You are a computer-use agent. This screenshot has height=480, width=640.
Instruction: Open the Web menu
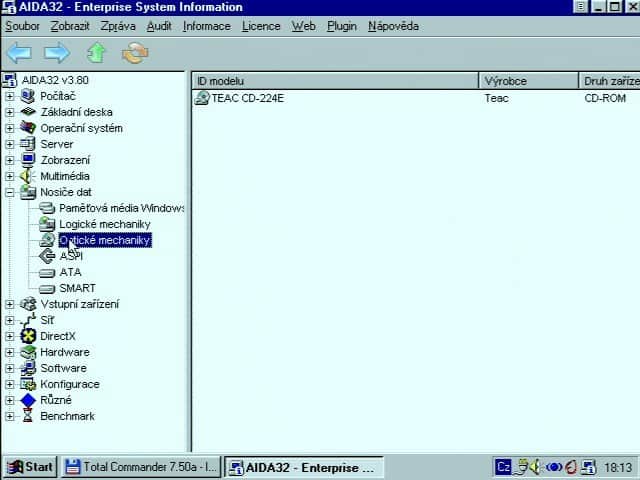(x=304, y=26)
